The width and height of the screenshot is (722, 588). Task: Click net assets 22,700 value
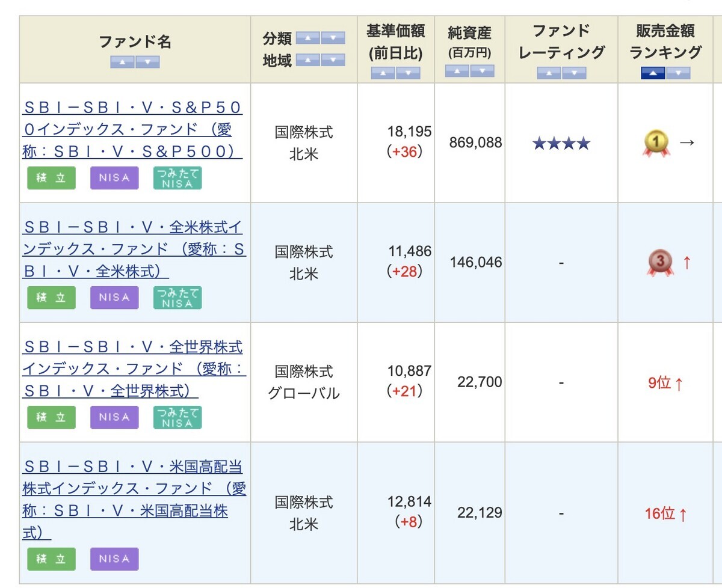[x=480, y=382]
